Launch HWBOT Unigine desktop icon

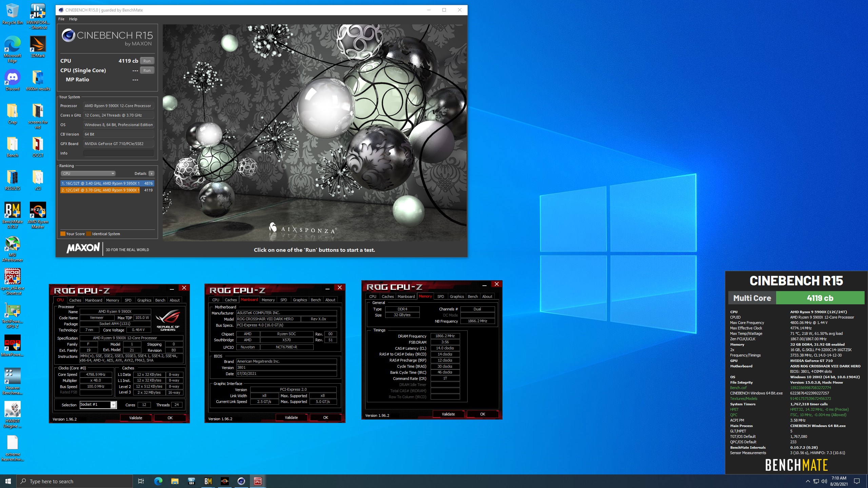click(12, 414)
